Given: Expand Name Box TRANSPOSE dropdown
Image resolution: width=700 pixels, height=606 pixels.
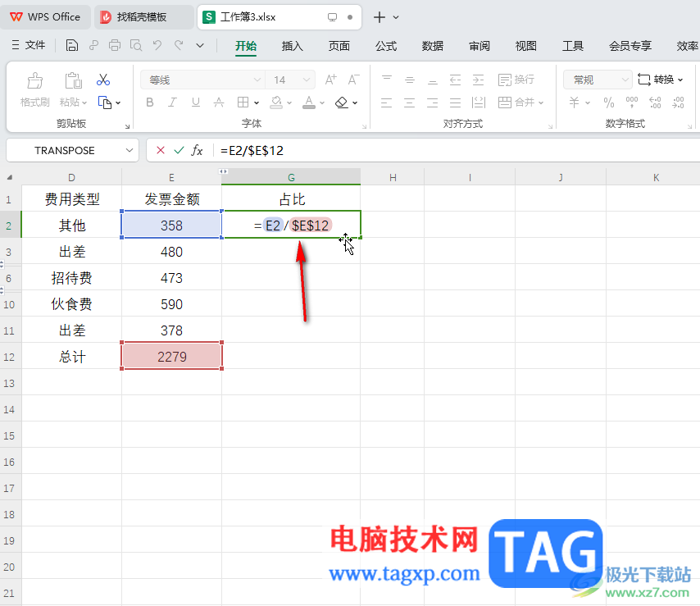Looking at the screenshot, I should [130, 150].
